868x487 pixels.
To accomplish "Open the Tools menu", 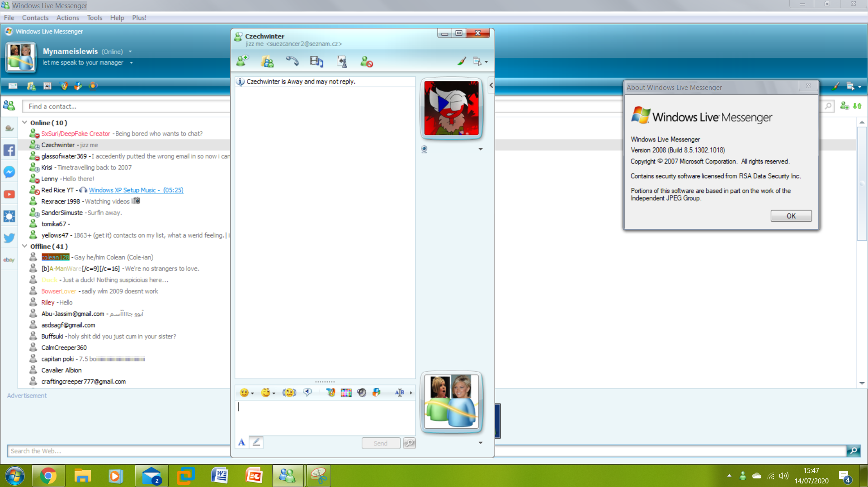I will pyautogui.click(x=94, y=18).
